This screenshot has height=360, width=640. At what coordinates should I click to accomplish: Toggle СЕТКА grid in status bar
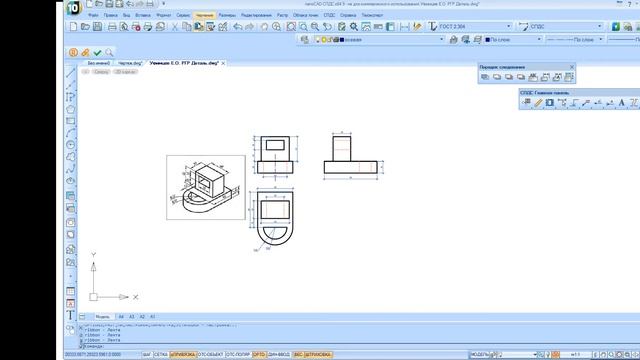click(x=161, y=355)
